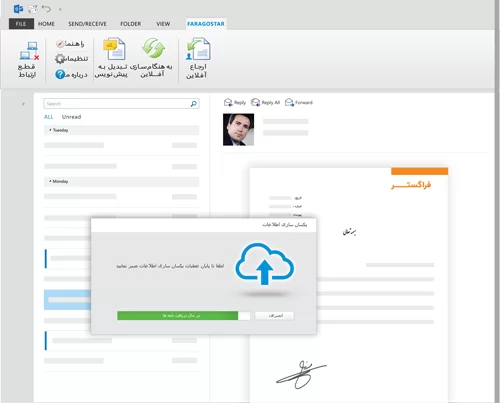This screenshot has width=500, height=403.
Task: Select the FARAGOSTAR ribbon tab
Action: click(x=206, y=24)
